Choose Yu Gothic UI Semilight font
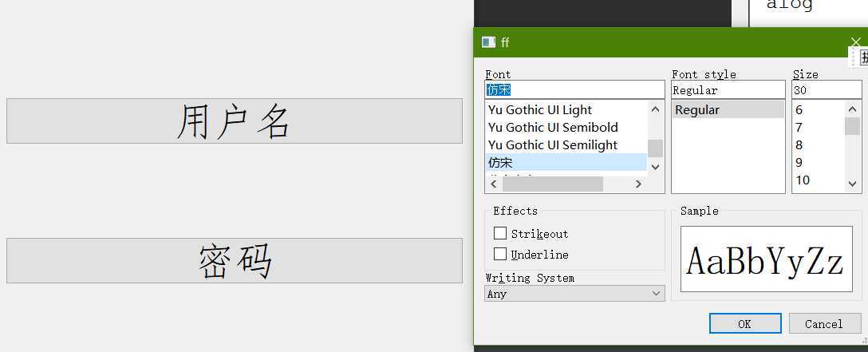The width and height of the screenshot is (868, 352). point(553,145)
